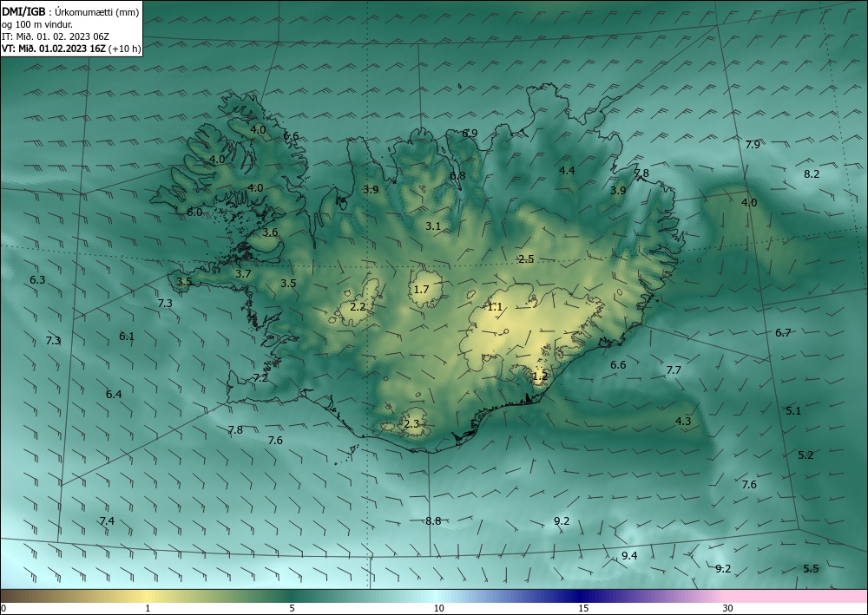Click the 6.0 value on the map

pyautogui.click(x=194, y=212)
